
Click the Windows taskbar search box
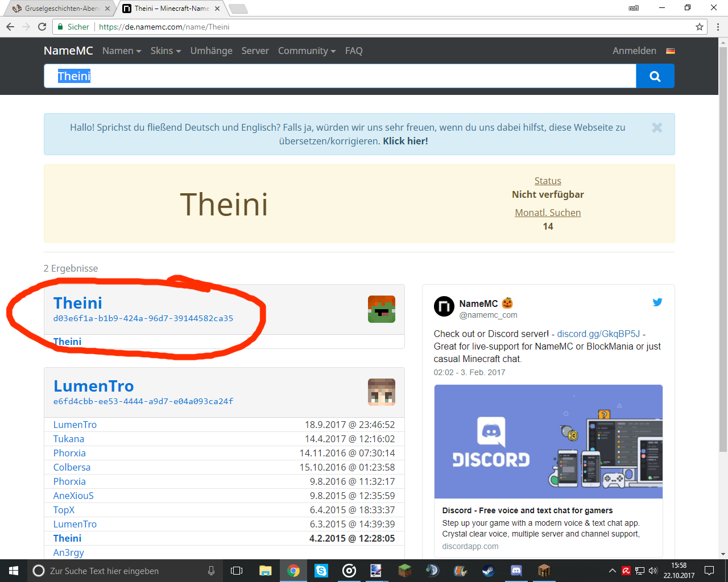coord(123,571)
